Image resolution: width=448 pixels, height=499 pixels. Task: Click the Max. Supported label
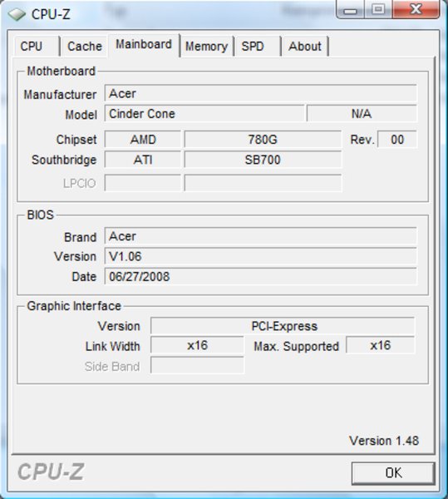pyautogui.click(x=297, y=347)
